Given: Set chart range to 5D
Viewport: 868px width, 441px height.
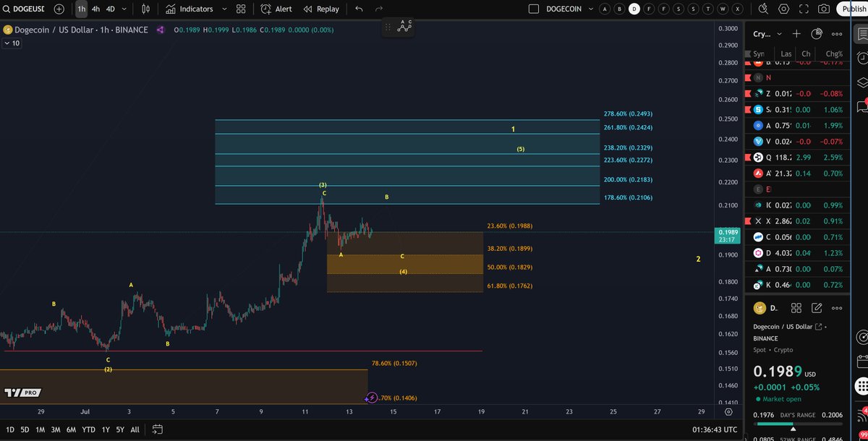Looking at the screenshot, I should pos(25,429).
